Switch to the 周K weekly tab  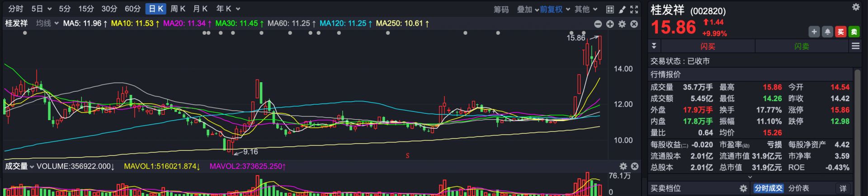point(178,9)
